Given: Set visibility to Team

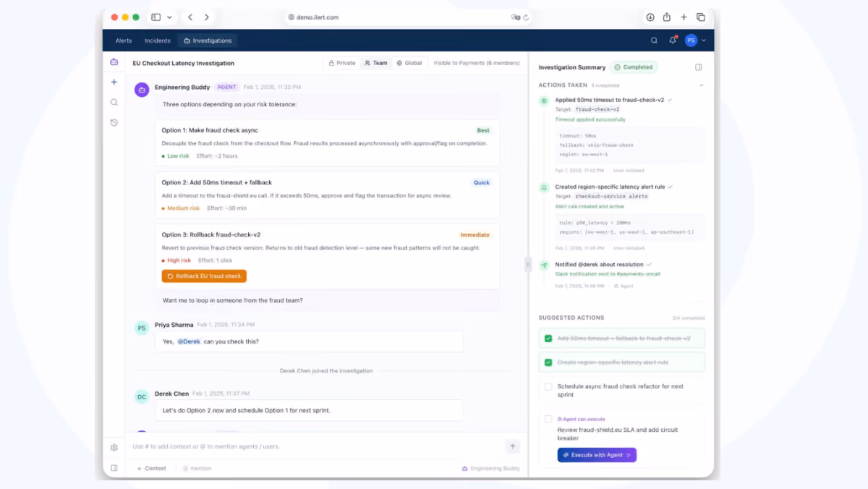Looking at the screenshot, I should [x=376, y=63].
